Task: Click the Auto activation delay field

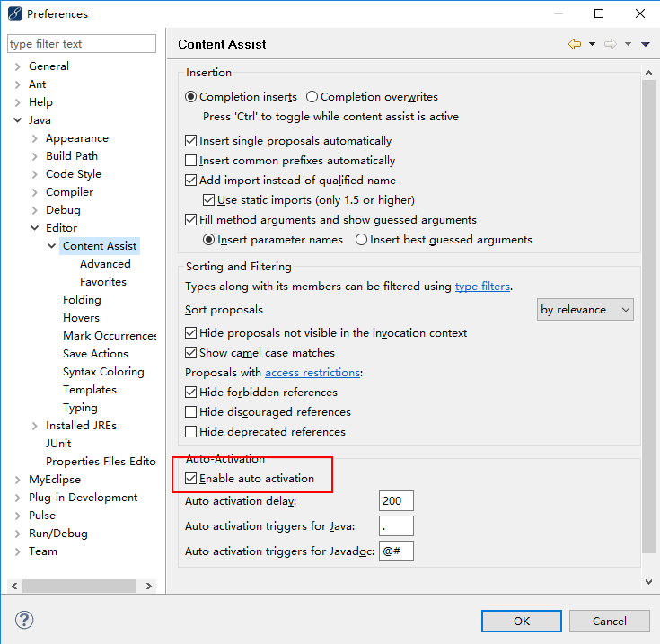Action: pos(396,501)
